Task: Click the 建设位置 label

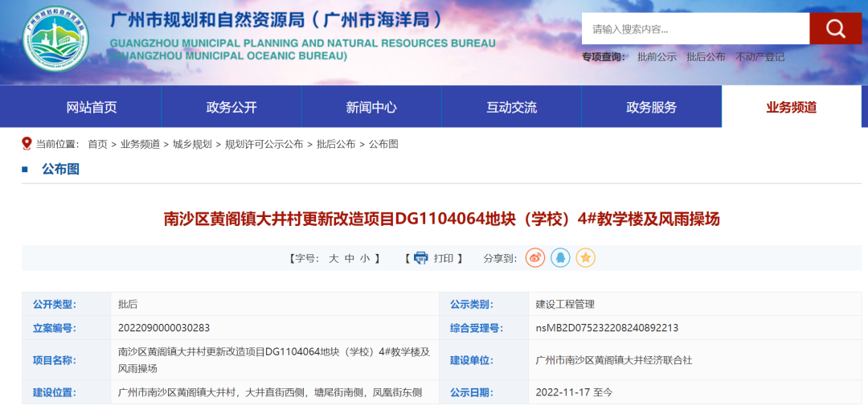Action: pyautogui.click(x=55, y=393)
